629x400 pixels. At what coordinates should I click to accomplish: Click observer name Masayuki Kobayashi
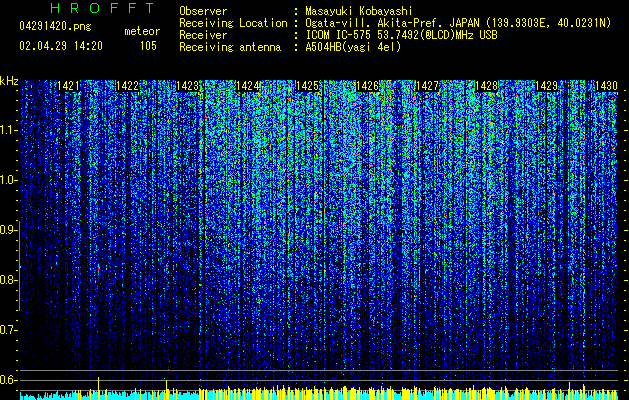click(x=359, y=11)
